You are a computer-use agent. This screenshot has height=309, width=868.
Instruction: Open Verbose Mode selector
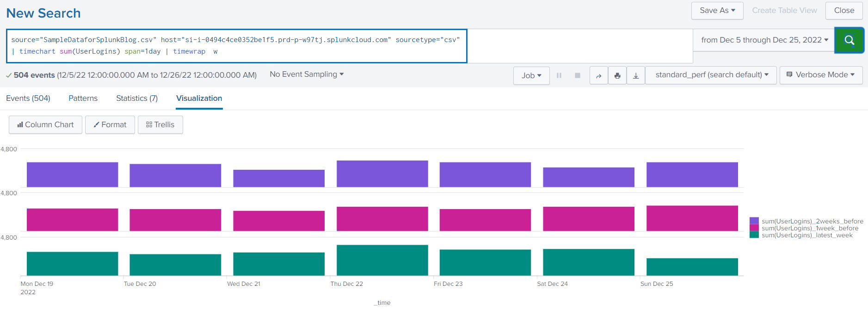click(821, 75)
